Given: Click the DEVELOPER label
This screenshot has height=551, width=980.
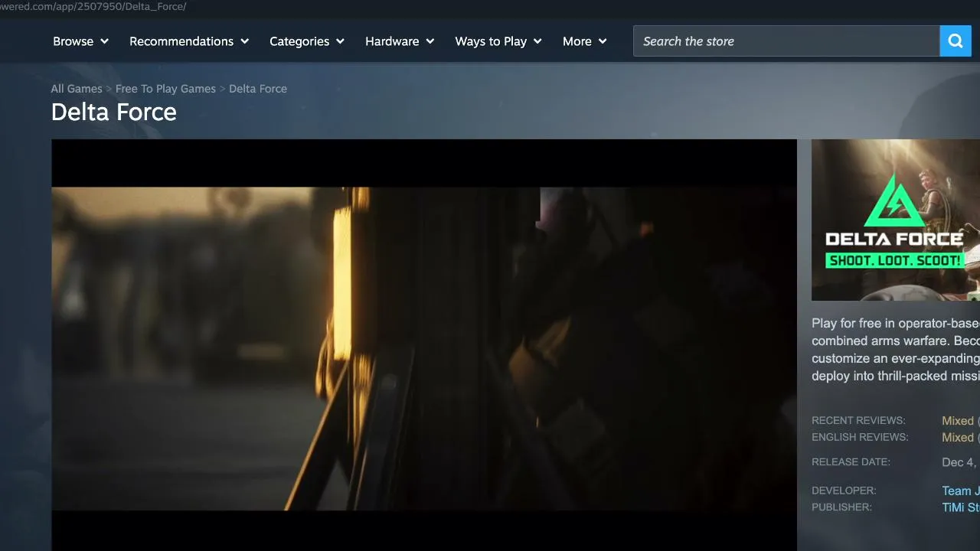Looking at the screenshot, I should [x=844, y=491].
